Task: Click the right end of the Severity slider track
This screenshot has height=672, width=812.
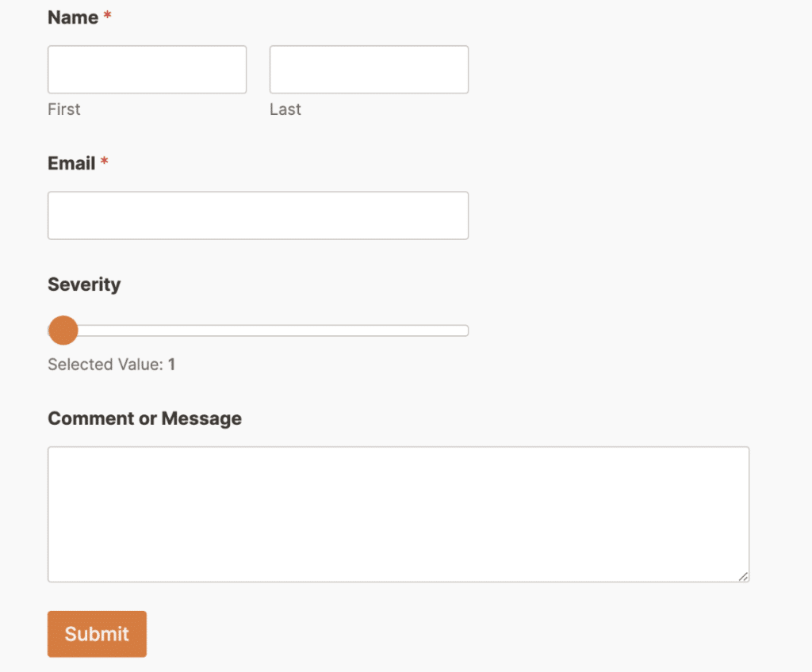Action: (465, 330)
